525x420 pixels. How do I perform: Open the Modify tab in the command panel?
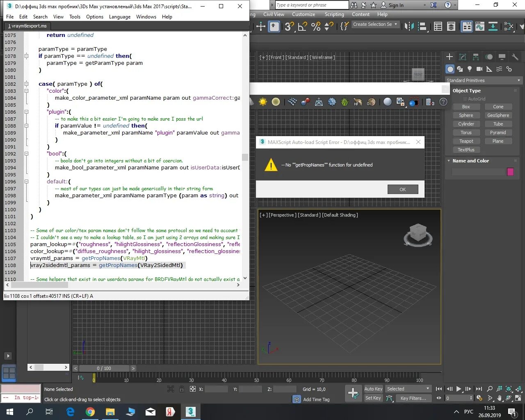click(463, 57)
